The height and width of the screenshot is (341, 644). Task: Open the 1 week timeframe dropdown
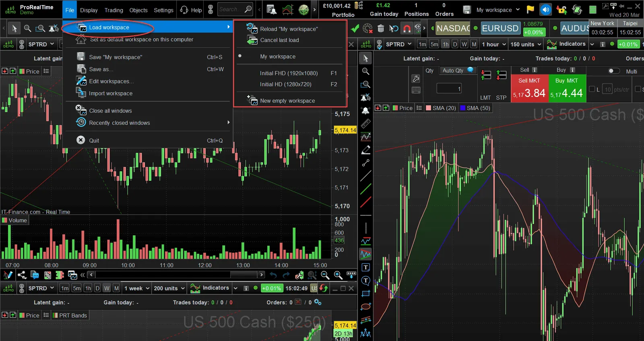tap(137, 288)
